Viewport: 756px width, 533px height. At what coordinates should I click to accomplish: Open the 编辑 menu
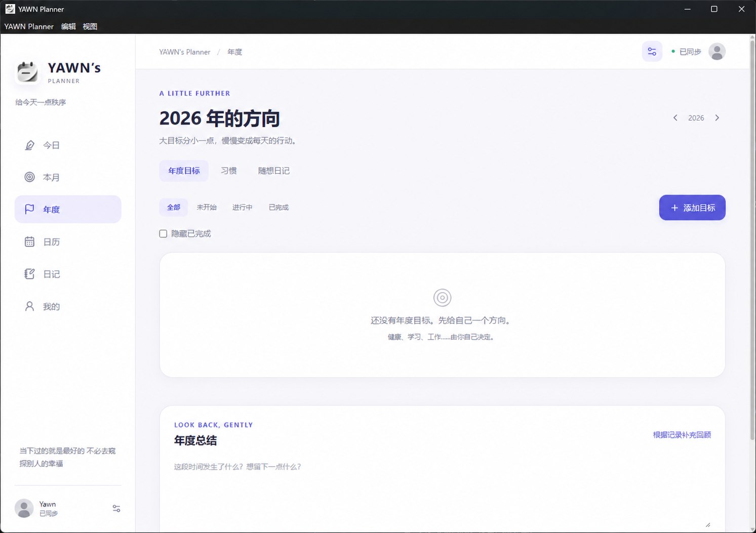[x=68, y=26]
